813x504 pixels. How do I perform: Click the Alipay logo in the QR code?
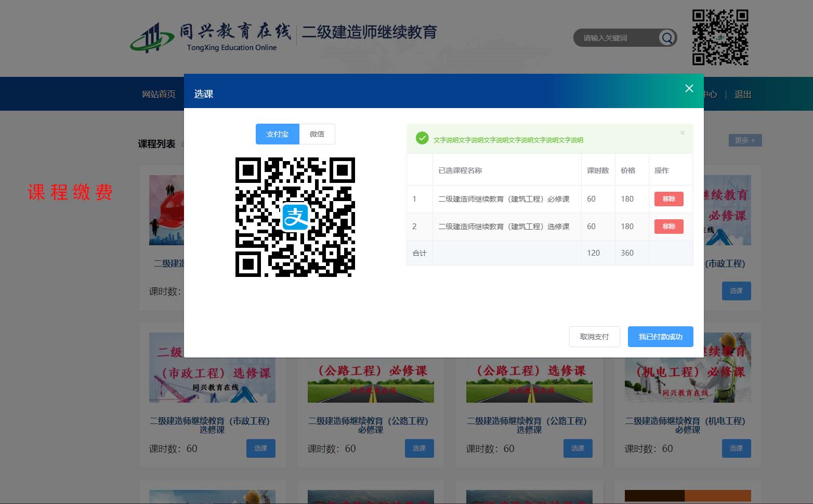click(295, 217)
